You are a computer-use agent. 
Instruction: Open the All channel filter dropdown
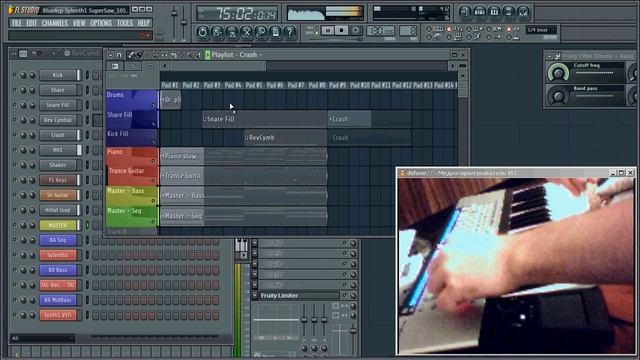[x=42, y=338]
